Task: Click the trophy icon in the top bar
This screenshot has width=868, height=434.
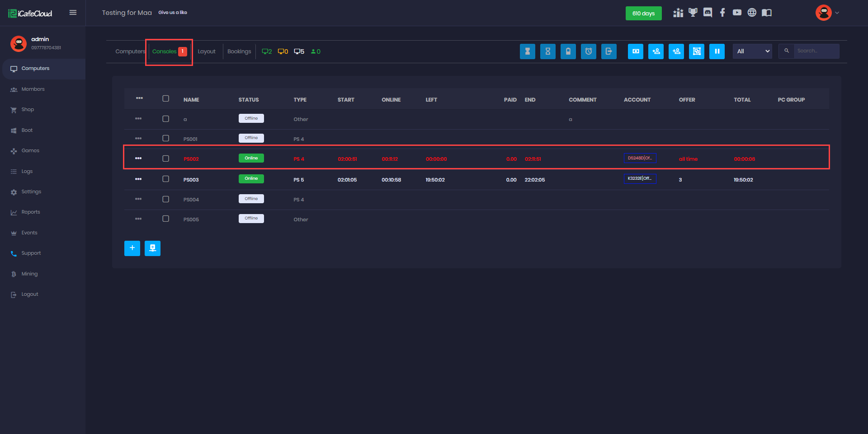Action: pos(693,13)
